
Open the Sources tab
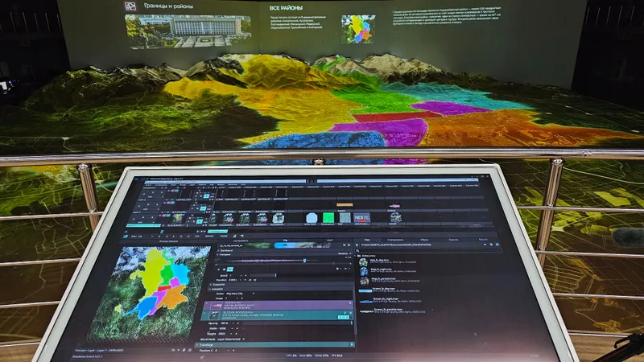(453, 239)
